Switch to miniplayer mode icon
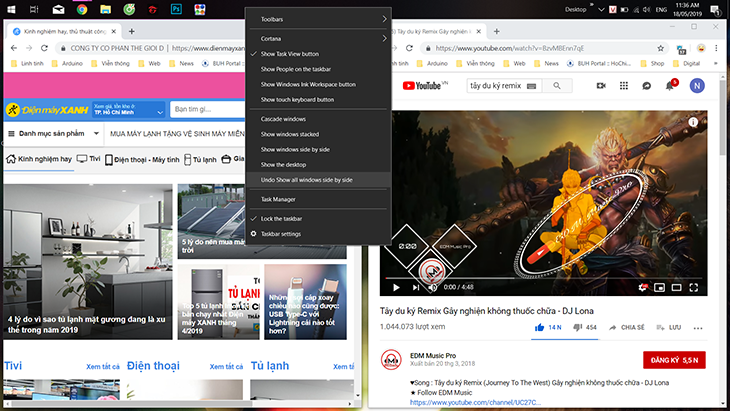 pyautogui.click(x=659, y=287)
